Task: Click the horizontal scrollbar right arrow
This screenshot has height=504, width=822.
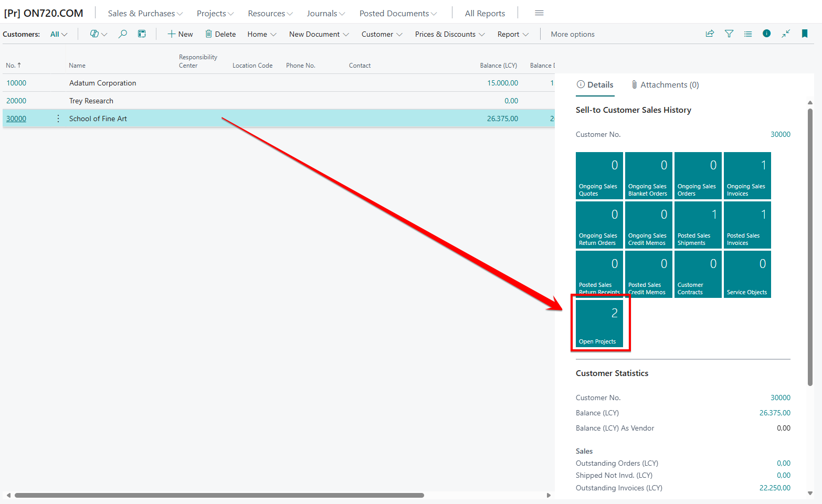Action: [x=549, y=495]
